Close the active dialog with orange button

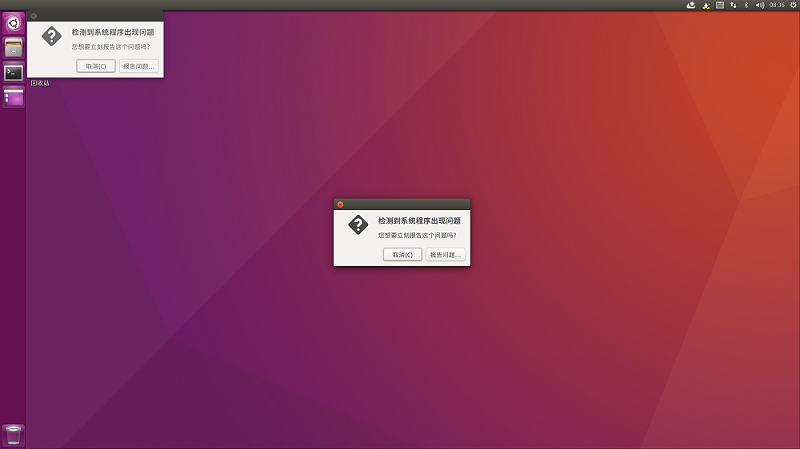pyautogui.click(x=340, y=204)
